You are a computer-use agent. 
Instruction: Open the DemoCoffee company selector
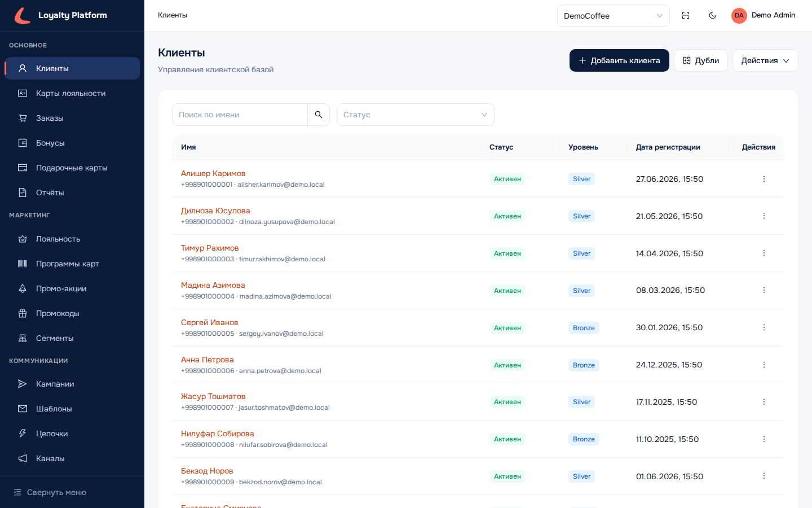[x=613, y=16]
